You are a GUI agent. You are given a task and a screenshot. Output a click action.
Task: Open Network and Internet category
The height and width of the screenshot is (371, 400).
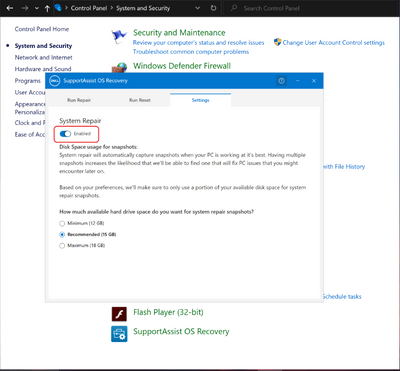point(43,57)
